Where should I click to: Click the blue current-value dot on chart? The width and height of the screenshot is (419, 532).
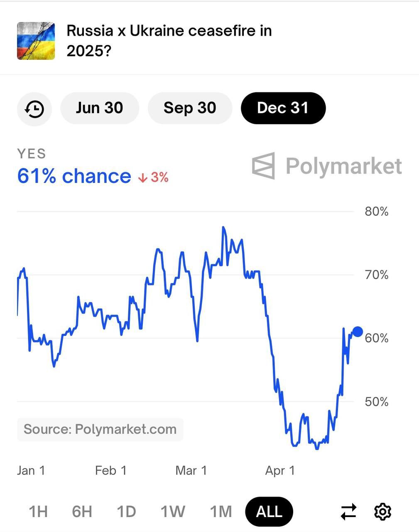[x=358, y=332]
